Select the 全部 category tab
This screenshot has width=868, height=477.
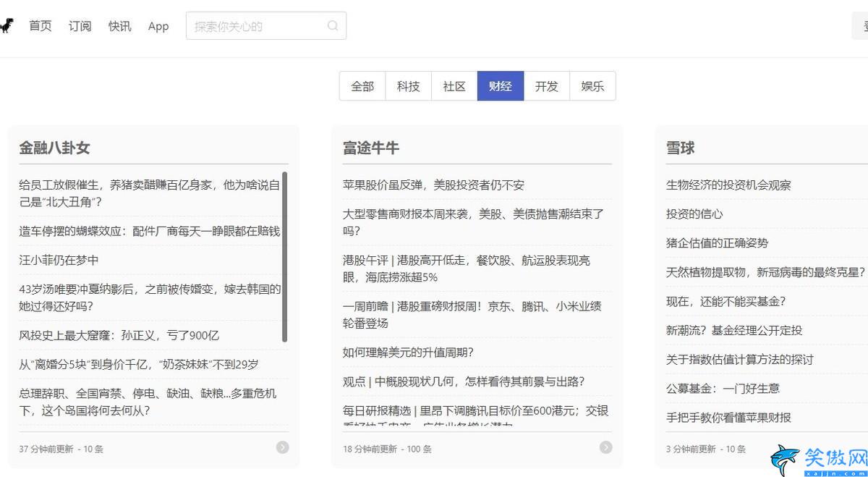(x=362, y=86)
